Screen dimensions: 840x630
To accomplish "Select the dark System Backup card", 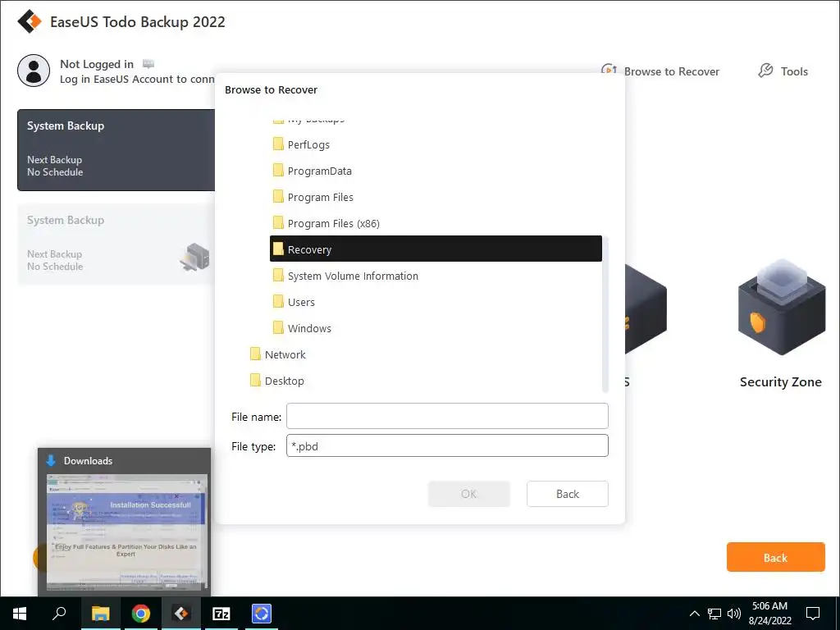I will click(116, 150).
